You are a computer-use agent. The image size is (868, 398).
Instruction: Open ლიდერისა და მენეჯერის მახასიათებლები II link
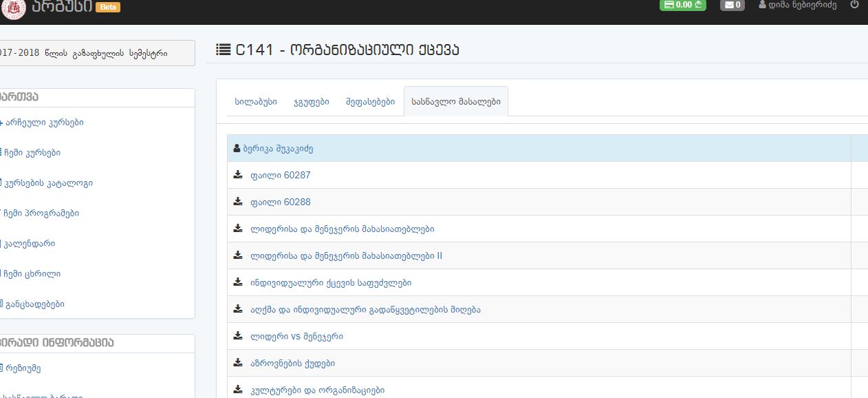click(x=347, y=255)
